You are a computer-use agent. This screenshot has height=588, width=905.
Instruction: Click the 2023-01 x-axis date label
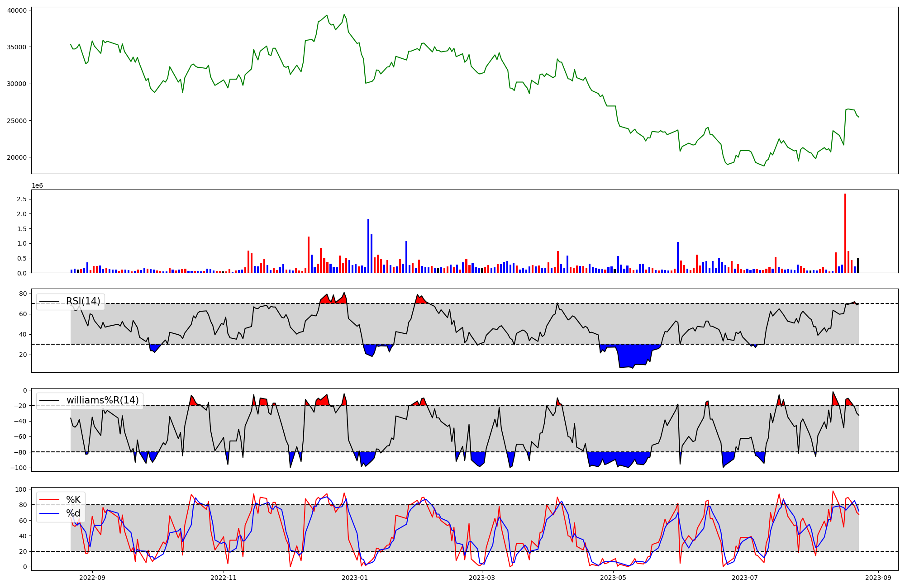click(355, 578)
